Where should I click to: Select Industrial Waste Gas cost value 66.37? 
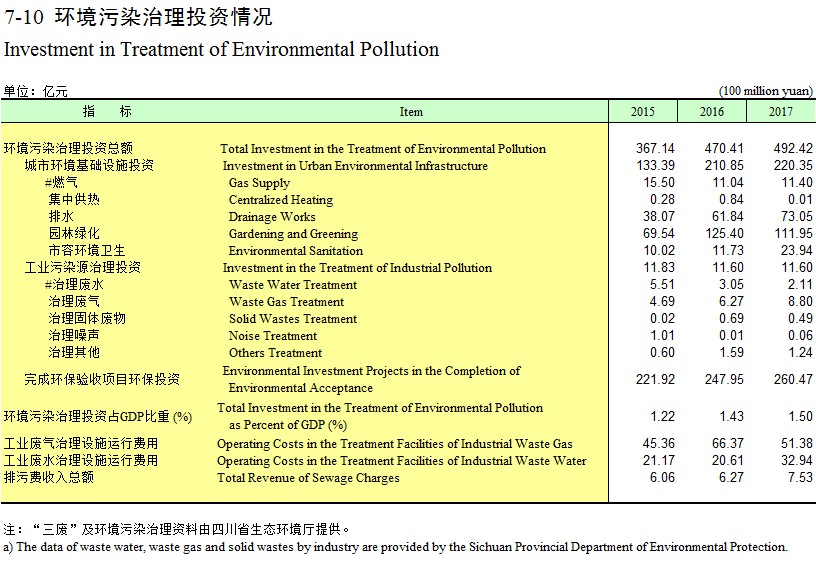(x=728, y=443)
